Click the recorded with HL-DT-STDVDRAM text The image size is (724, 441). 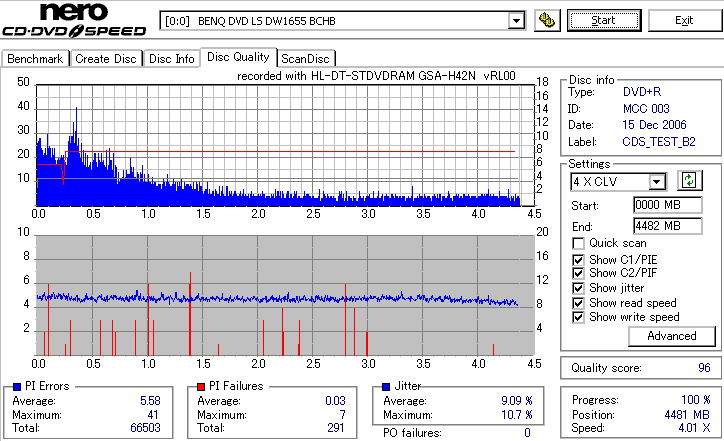[376, 76]
